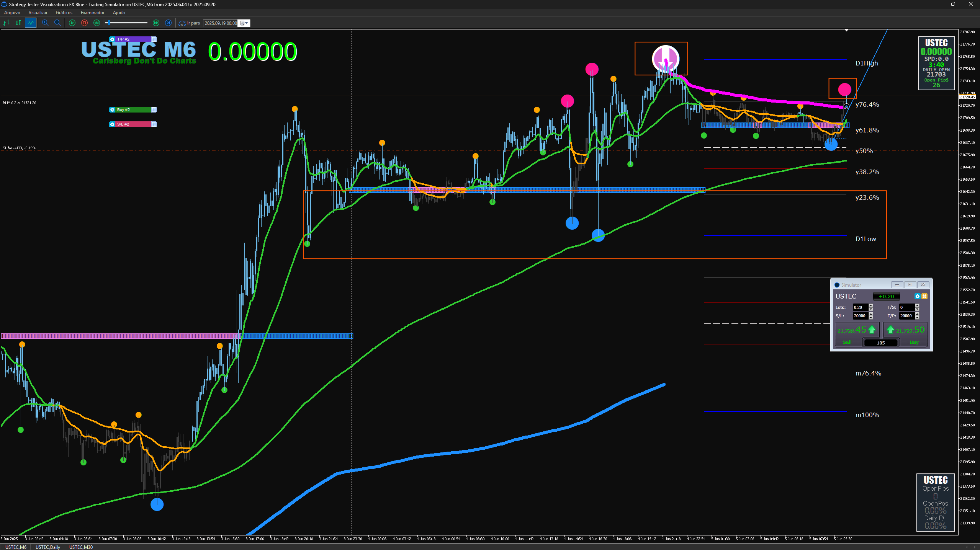This screenshot has height=550, width=980.
Task: Skip to end with blue button
Action: (x=168, y=23)
